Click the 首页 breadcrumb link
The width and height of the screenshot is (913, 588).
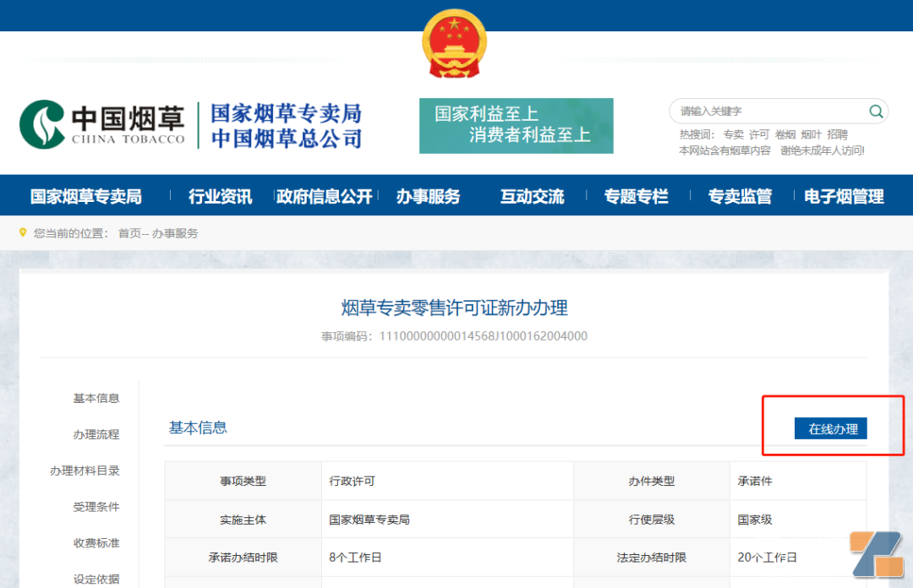(x=129, y=233)
